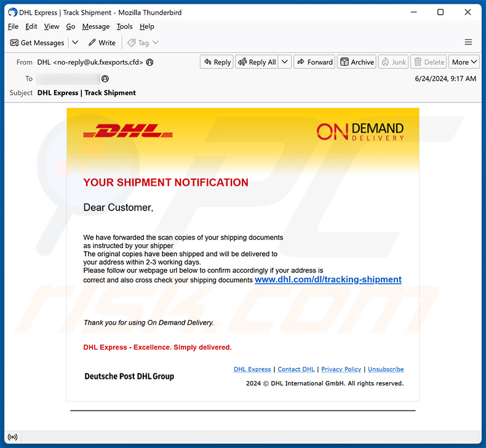
Task: Open the Privacy Policy link
Action: (x=341, y=369)
